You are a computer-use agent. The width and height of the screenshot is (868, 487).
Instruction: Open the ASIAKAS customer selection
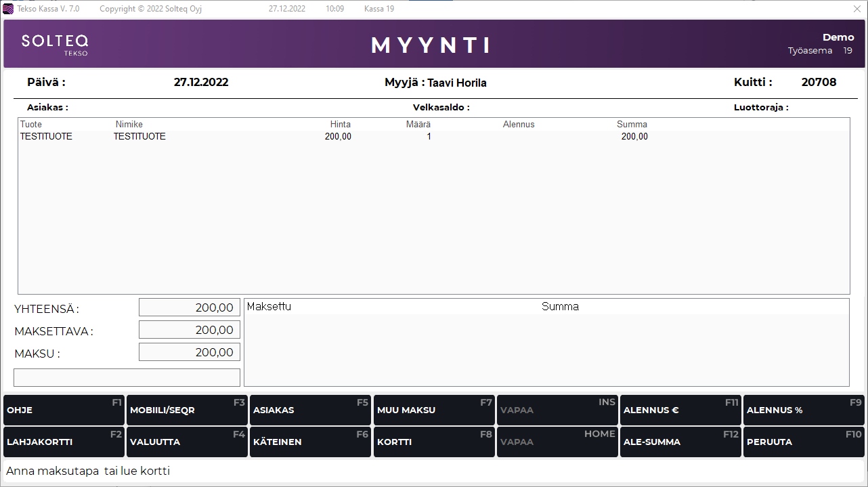tap(310, 410)
